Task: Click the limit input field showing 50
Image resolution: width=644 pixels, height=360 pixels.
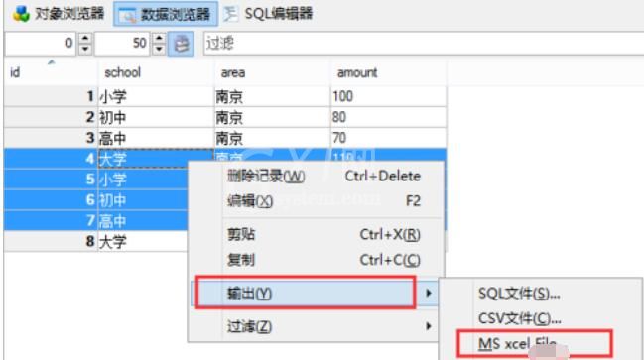Action: (122, 43)
